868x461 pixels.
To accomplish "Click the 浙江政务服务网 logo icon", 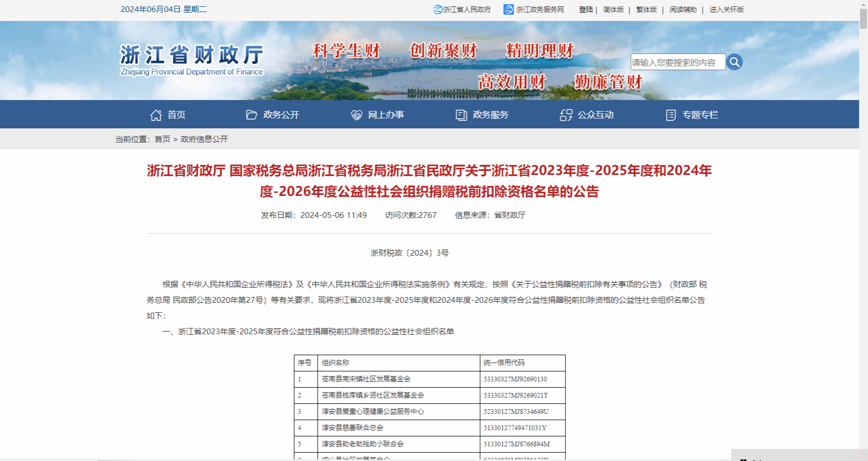I will pyautogui.click(x=508, y=9).
